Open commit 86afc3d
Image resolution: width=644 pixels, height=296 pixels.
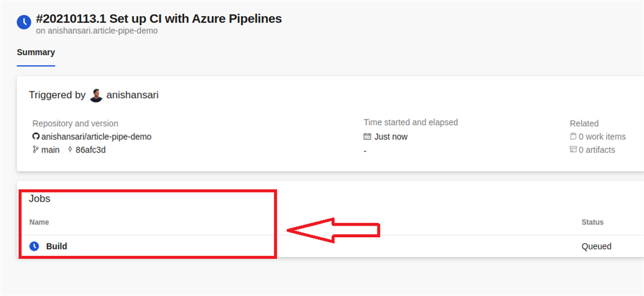[x=91, y=150]
